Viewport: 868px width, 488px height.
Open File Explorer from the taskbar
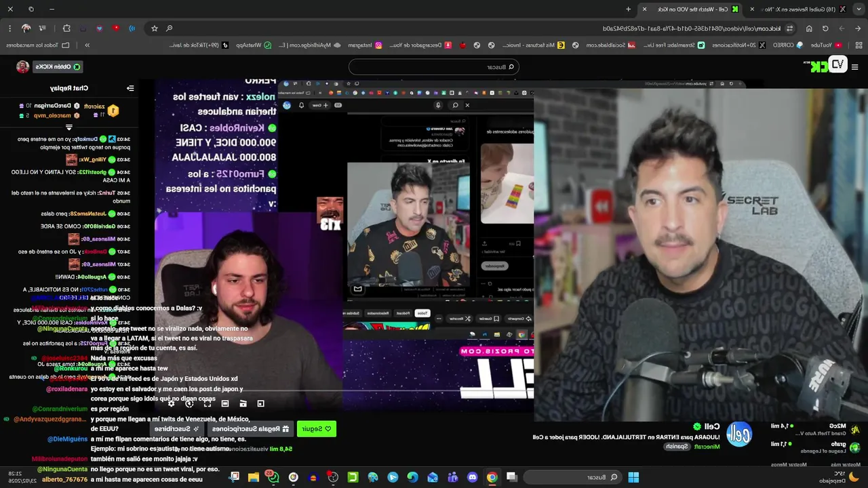[253, 477]
